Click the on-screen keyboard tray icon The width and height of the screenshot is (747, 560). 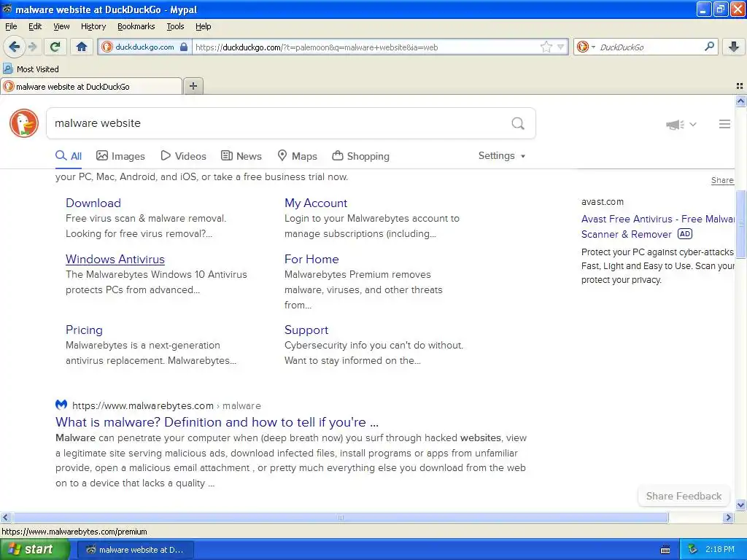(x=665, y=550)
